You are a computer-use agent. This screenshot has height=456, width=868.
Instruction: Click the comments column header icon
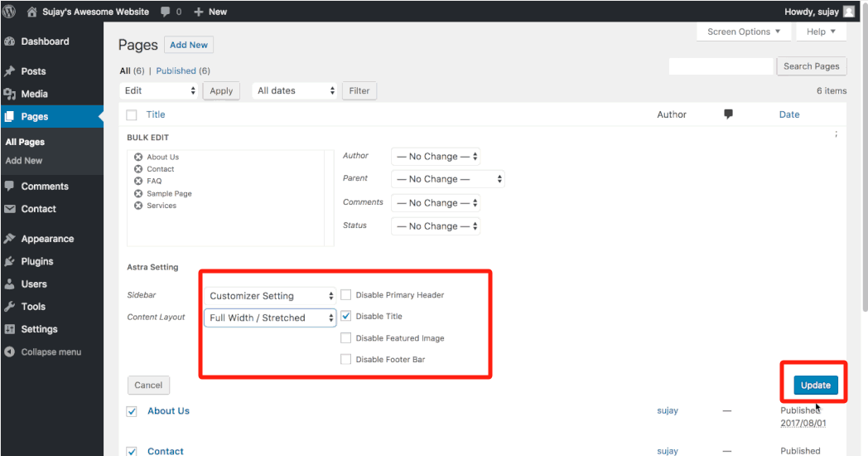click(728, 114)
